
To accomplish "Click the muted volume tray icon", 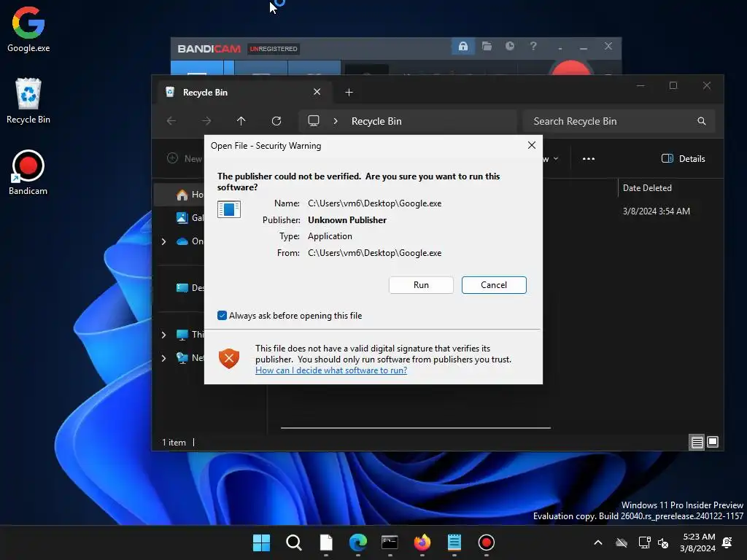I will [662, 542].
